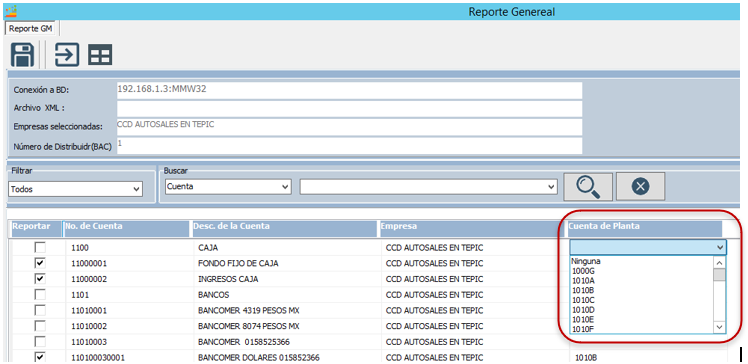Viewport: 748px width, 364px height.
Task: Click the Empresas seleccionadas field
Action: point(349,127)
